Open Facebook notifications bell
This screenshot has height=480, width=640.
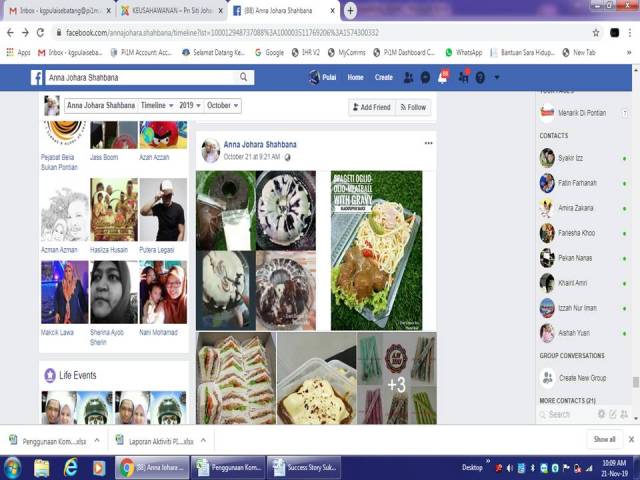point(443,78)
